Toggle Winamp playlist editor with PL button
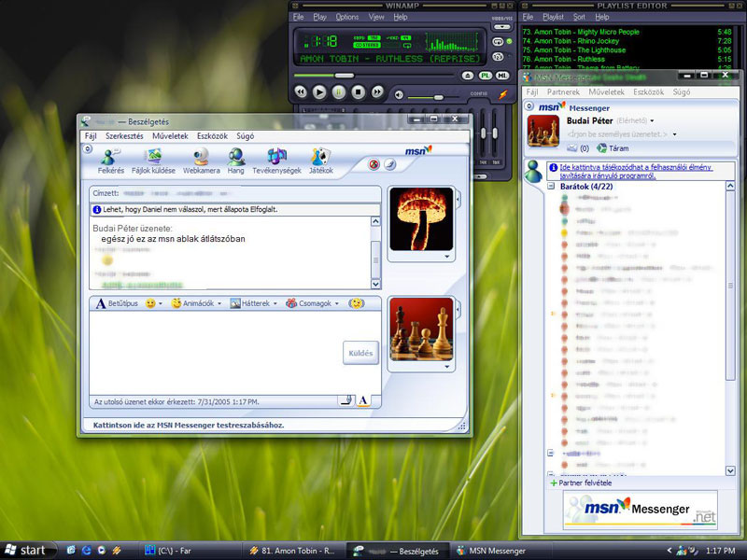This screenshot has height=560, width=747. point(485,76)
